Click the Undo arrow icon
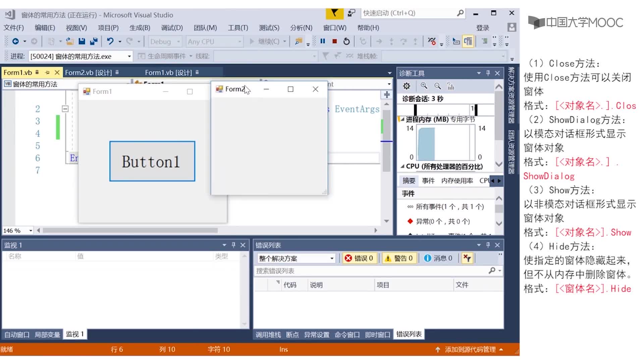 [x=110, y=41]
